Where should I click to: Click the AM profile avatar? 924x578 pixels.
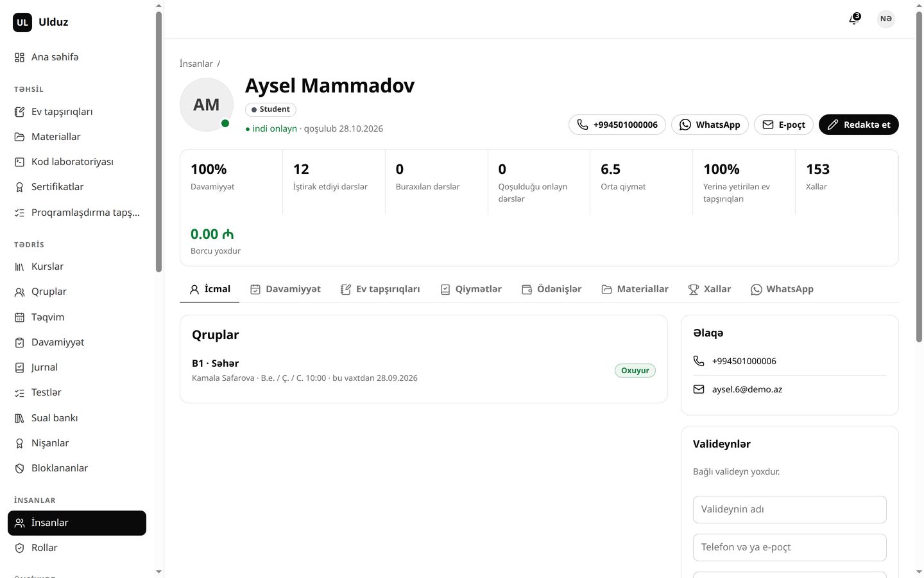[x=207, y=105]
